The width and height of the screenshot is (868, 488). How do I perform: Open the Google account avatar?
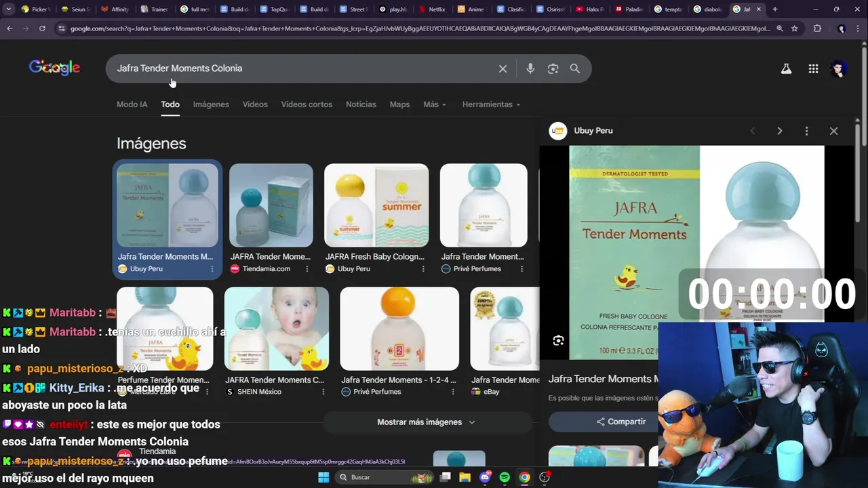[839, 68]
